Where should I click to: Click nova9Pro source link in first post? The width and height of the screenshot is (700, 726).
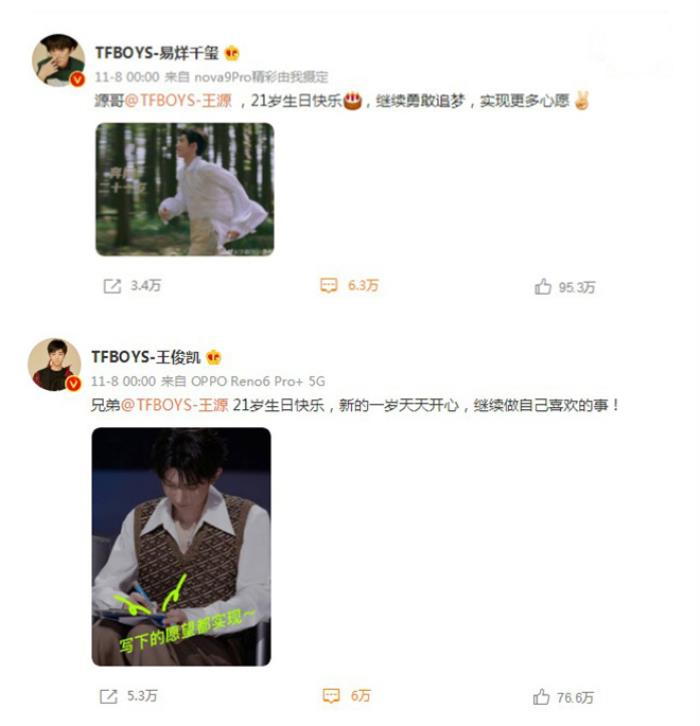coord(261,77)
